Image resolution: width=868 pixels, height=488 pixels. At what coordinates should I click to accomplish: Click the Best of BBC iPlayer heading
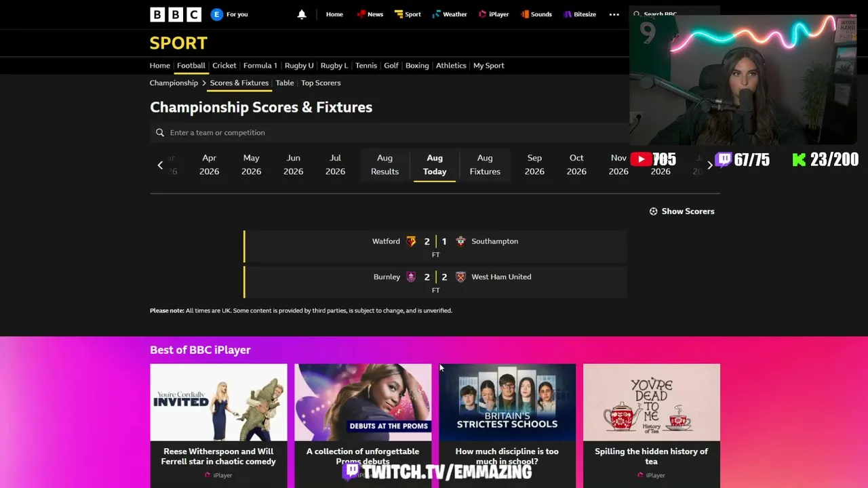click(200, 350)
